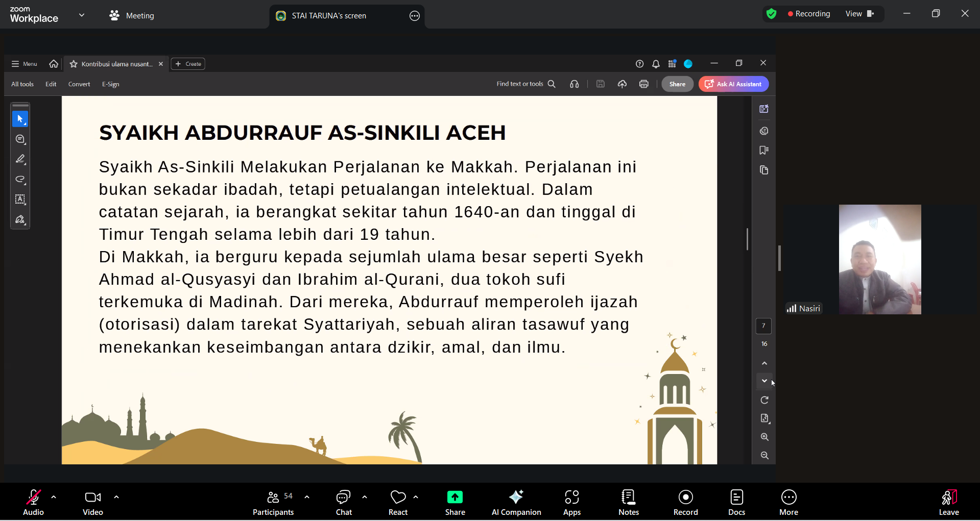
Task: Click Nasiri's video thumbnail
Action: (x=879, y=259)
